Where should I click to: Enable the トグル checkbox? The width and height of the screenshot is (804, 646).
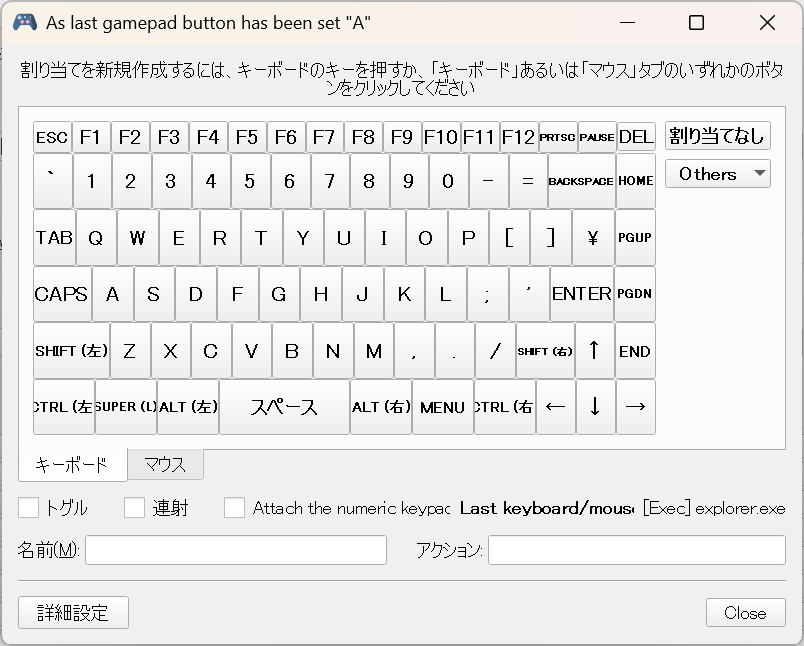click(x=29, y=508)
